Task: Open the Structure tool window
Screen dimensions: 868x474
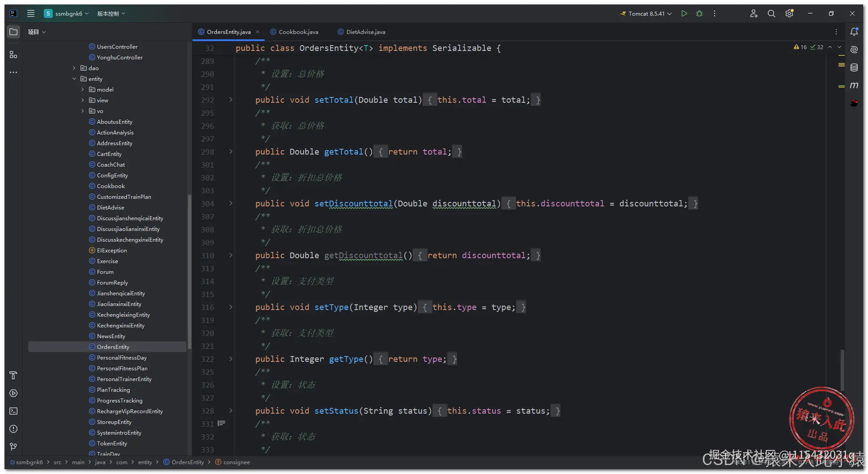Action: click(x=13, y=55)
